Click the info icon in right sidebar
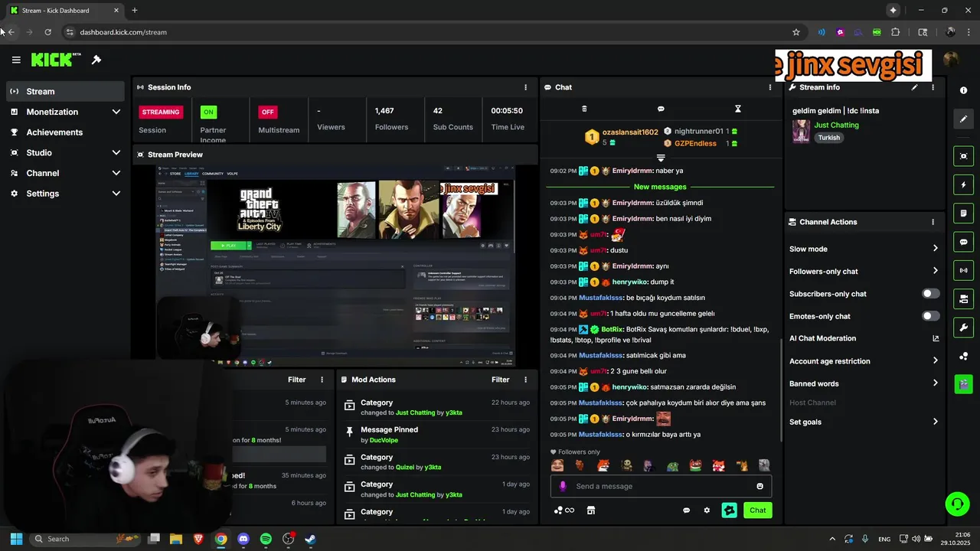Image resolution: width=980 pixels, height=551 pixels. 963,90
